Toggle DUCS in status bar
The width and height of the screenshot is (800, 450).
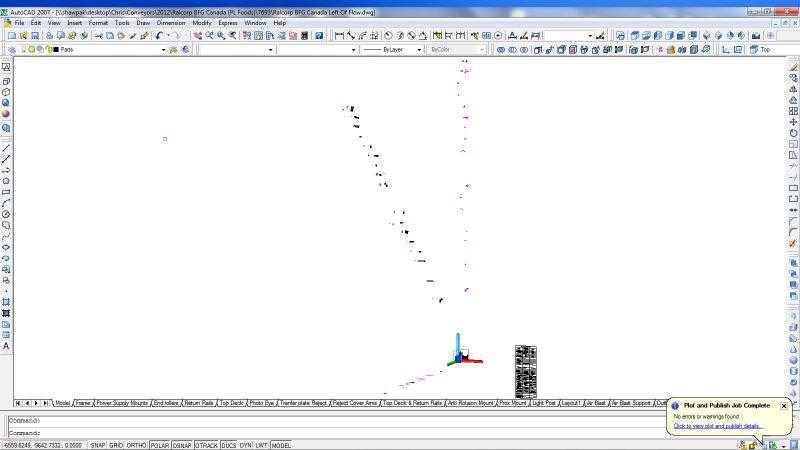click(229, 445)
